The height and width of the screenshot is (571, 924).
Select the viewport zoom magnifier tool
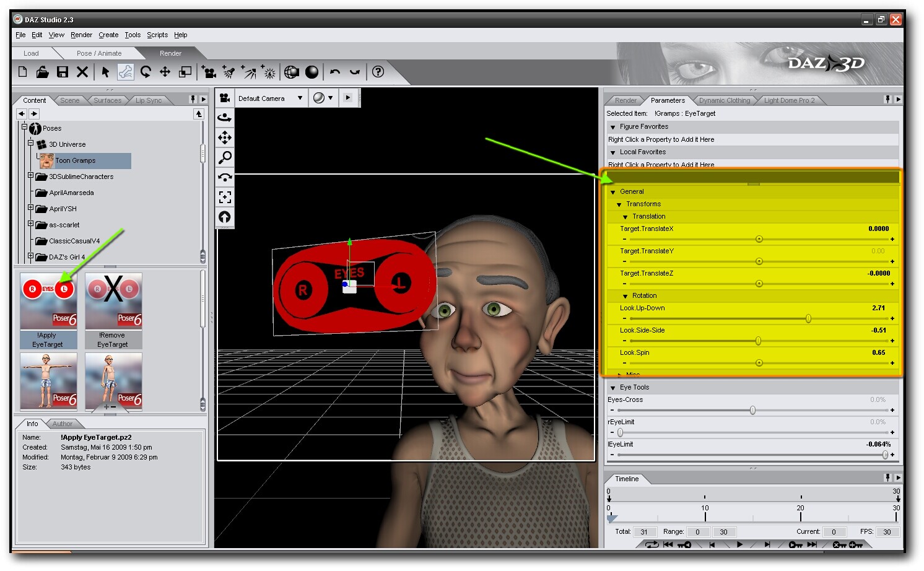[225, 157]
